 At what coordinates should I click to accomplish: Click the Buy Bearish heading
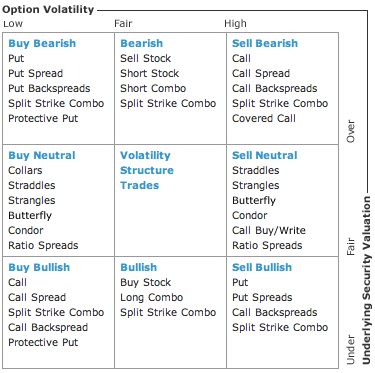42,43
